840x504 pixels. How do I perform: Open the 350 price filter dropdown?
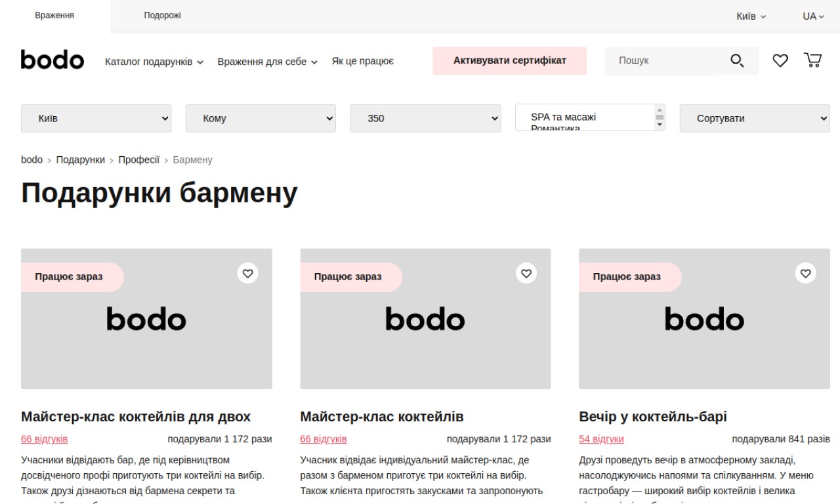coord(425,118)
